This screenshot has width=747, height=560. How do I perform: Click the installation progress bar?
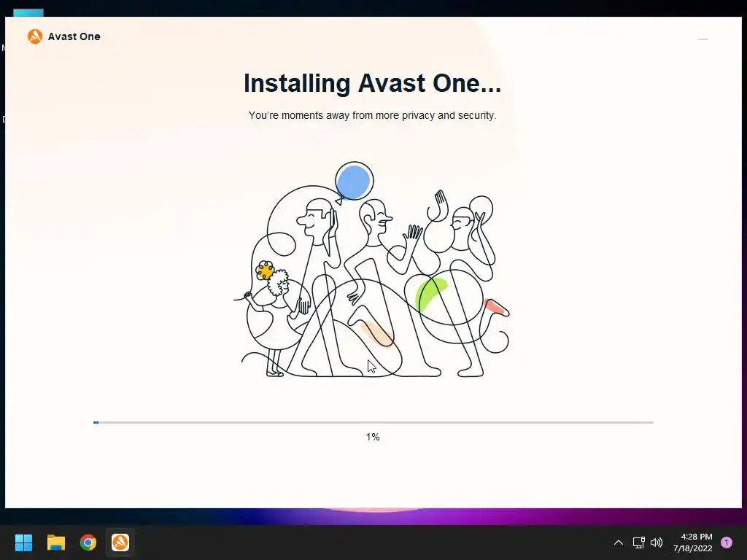point(373,422)
